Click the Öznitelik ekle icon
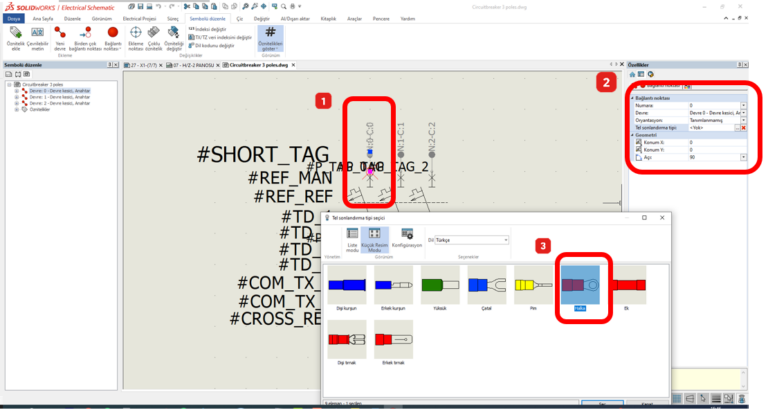This screenshot has width=768, height=410. click(14, 36)
